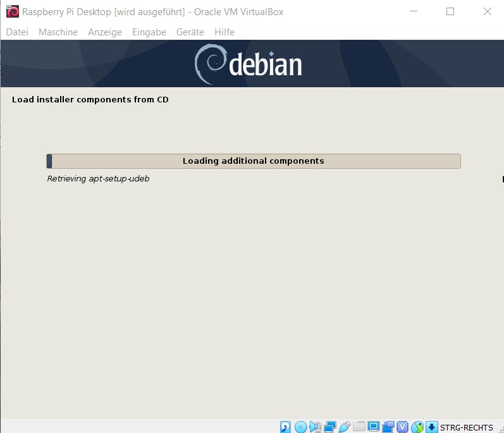
Task: Click the keyboard capture arrow icon
Action: tap(432, 427)
